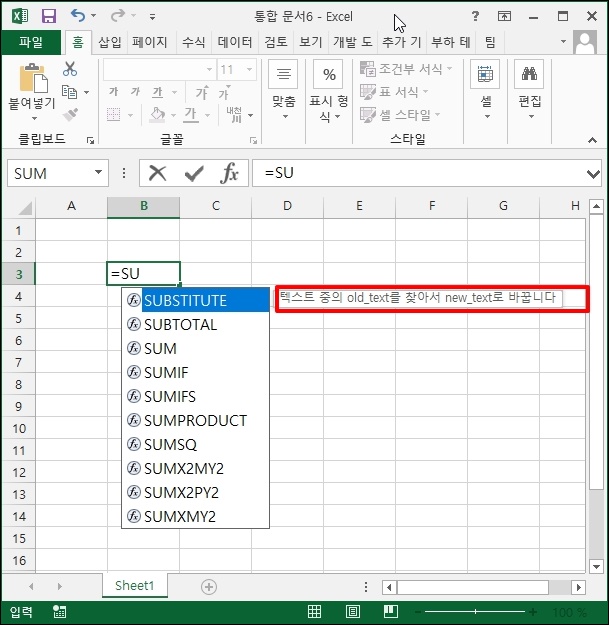
Task: Click the borders grid icon
Action: click(x=114, y=115)
